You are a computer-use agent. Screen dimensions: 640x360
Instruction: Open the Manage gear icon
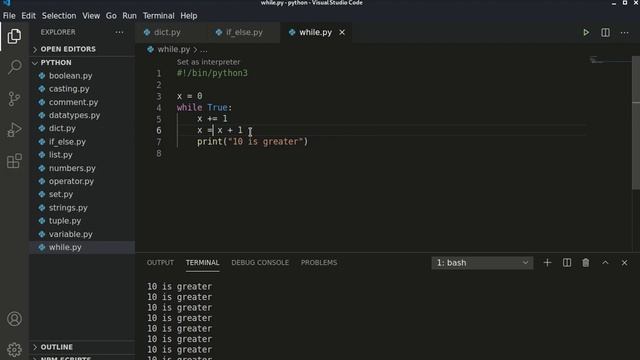tap(14, 349)
